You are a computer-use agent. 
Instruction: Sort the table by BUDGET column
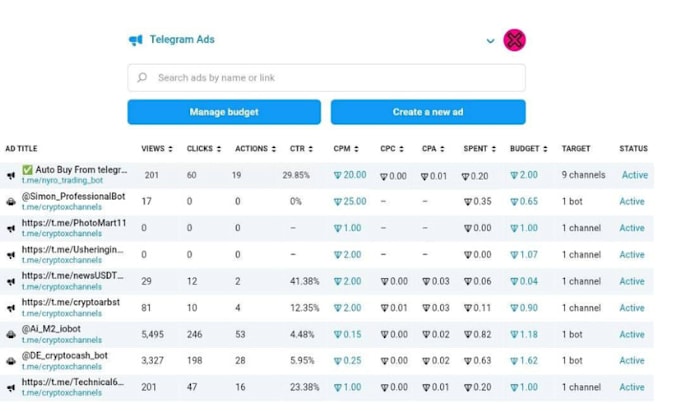[x=529, y=149]
